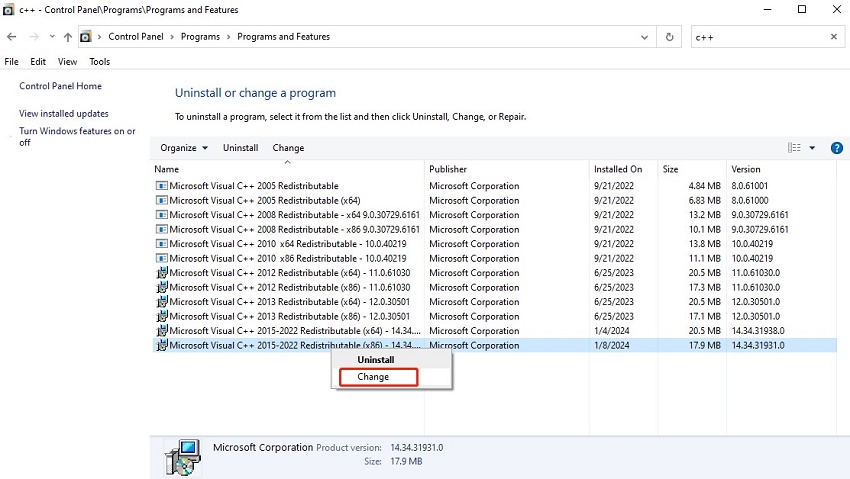Viewport: 850px width, 479px height.
Task: Expand the chevron after Programs breadcrumb
Action: 228,37
